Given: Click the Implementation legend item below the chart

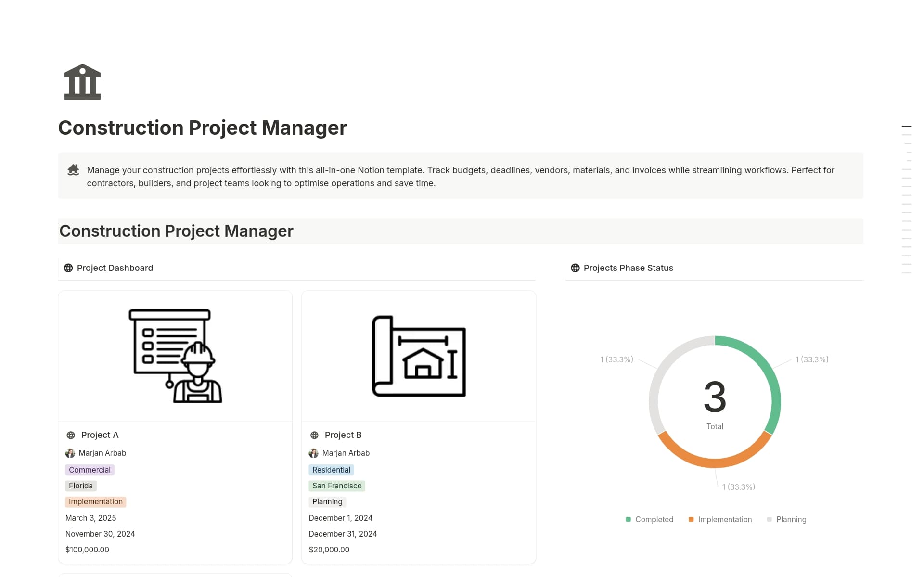Looking at the screenshot, I should (x=720, y=519).
